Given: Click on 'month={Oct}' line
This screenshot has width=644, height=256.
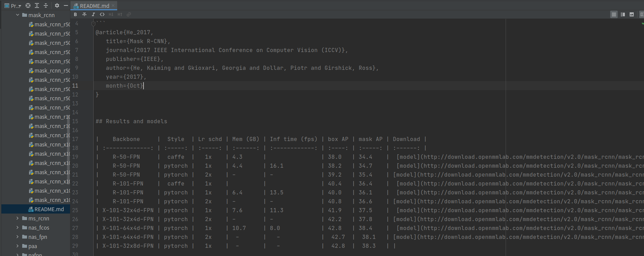Looking at the screenshot, I should pos(124,86).
